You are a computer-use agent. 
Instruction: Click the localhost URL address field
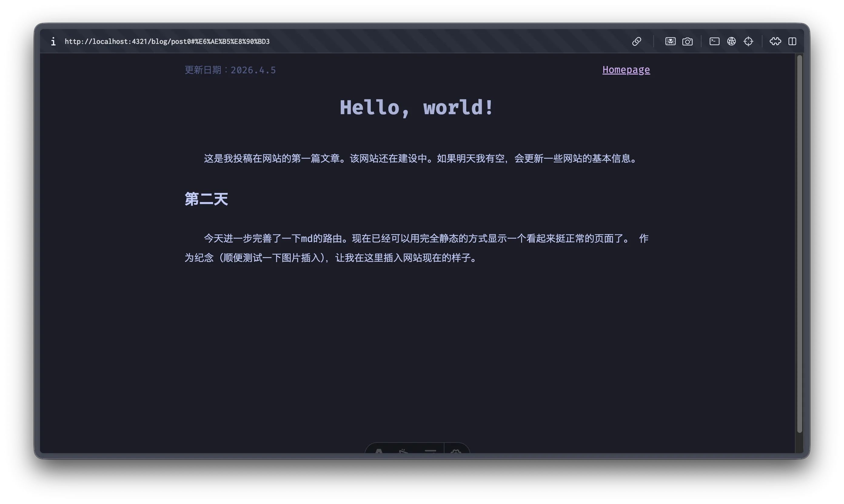[167, 41]
